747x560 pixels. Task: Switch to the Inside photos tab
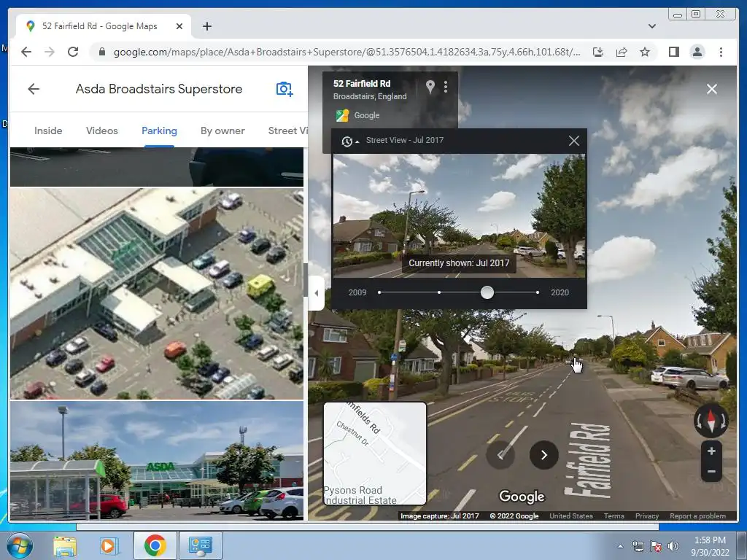point(48,131)
